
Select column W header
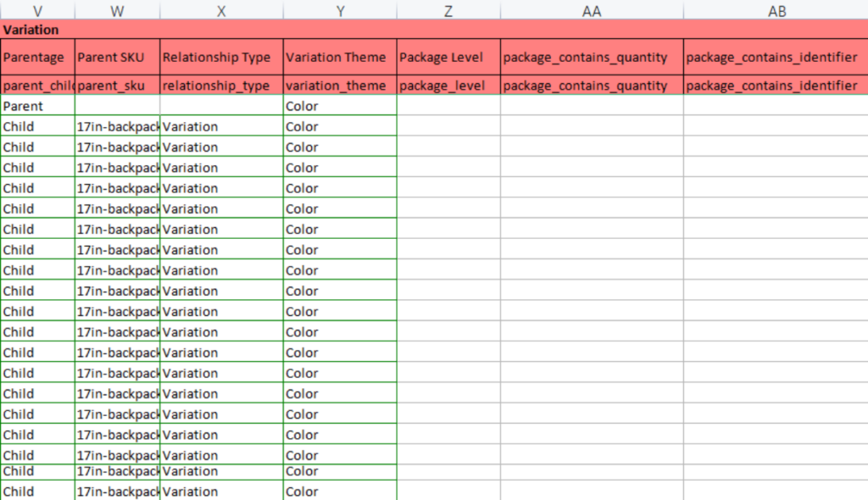[x=117, y=10]
